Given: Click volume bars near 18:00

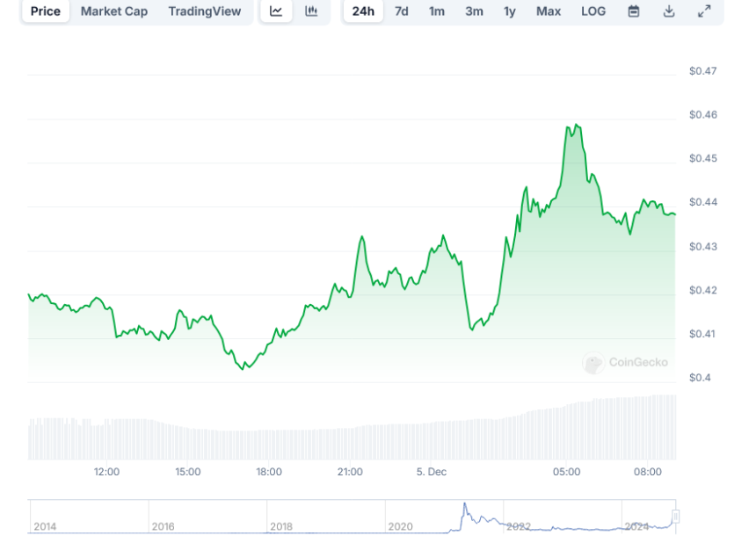Looking at the screenshot, I should click(269, 444).
